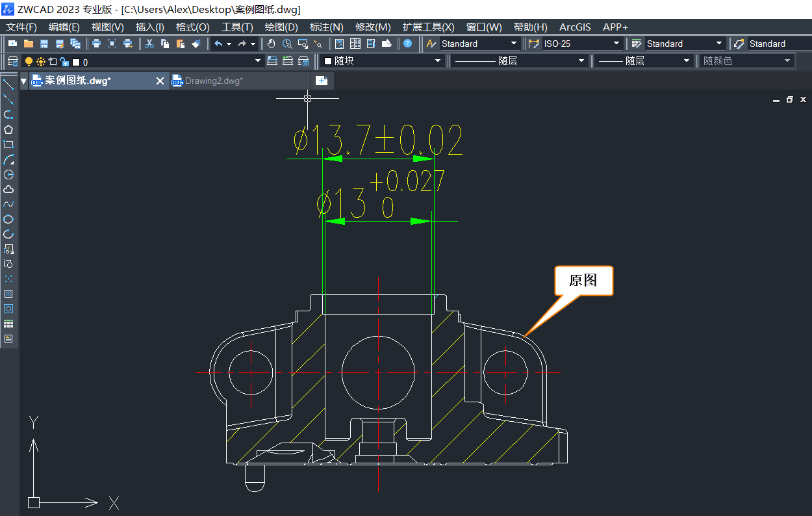This screenshot has width=812, height=516.
Task: Select the Polygon tool
Action: point(8,129)
